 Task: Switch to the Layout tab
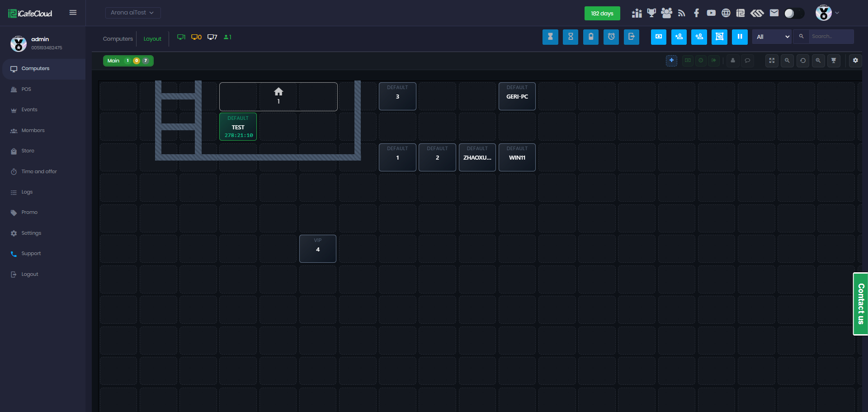tap(152, 39)
